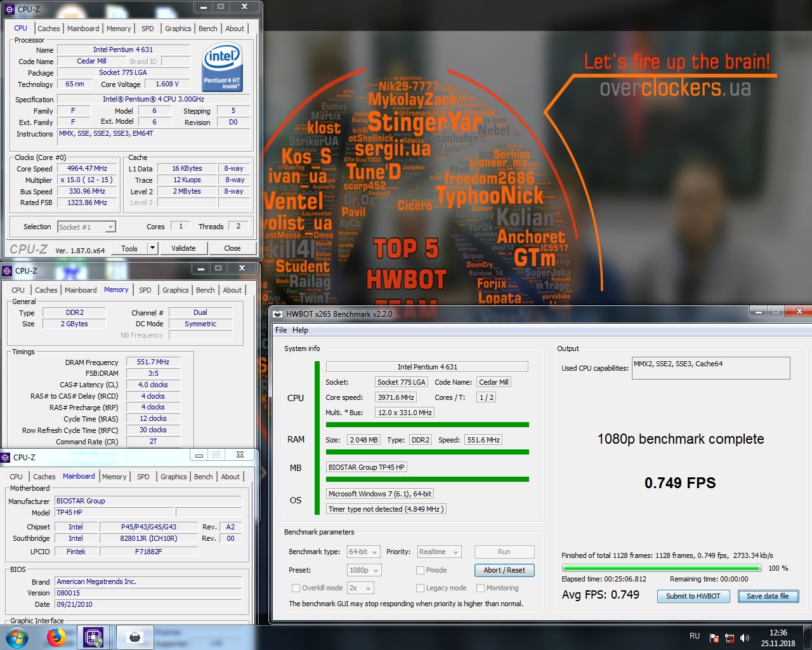Click the Intel Pentium 4 HT logo
Viewport: 812px width, 650px height.
click(x=222, y=67)
